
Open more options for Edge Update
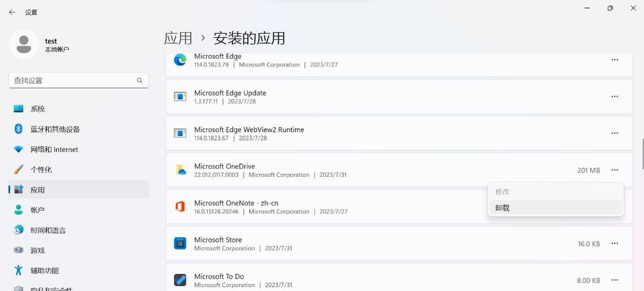614,96
